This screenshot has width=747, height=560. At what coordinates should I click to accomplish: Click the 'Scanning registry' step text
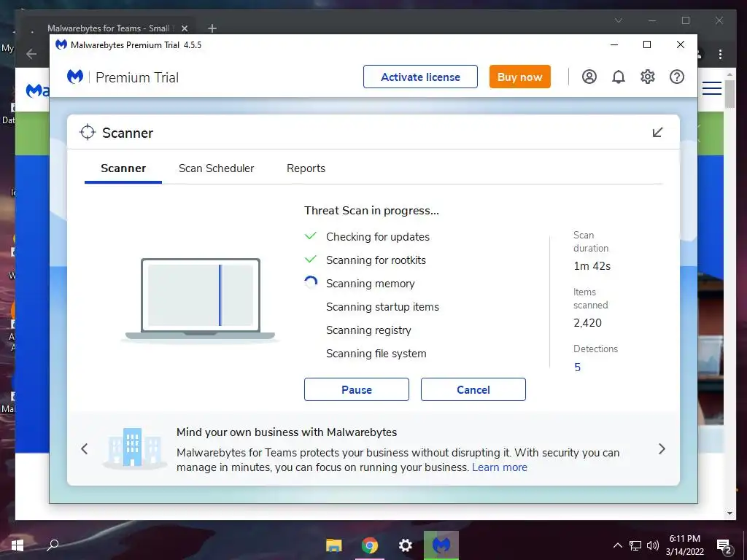[x=368, y=330]
